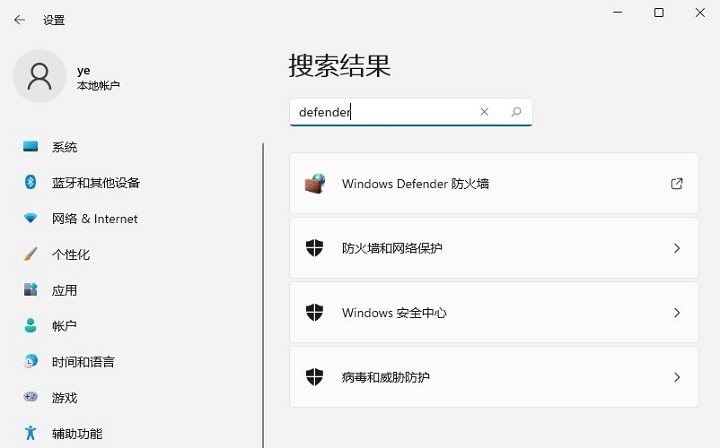Click the 搜索结果 heading
720x448 pixels.
pos(340,65)
